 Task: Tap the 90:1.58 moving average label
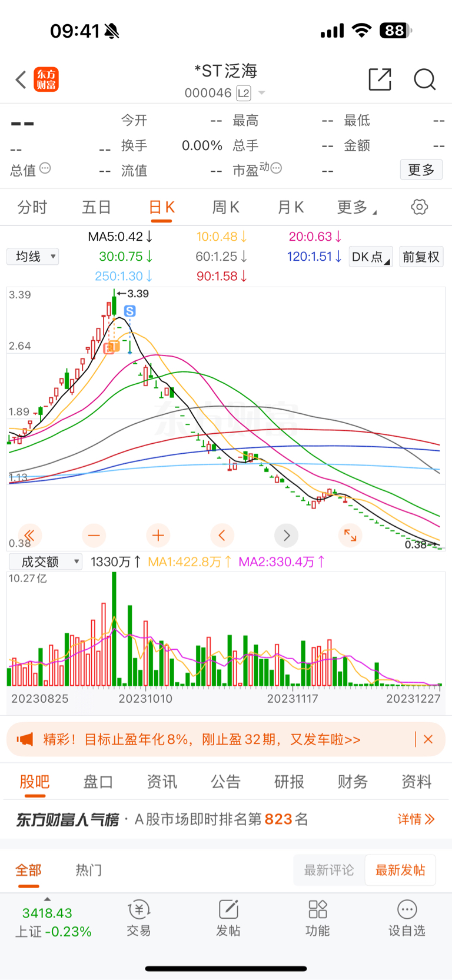click(222, 276)
